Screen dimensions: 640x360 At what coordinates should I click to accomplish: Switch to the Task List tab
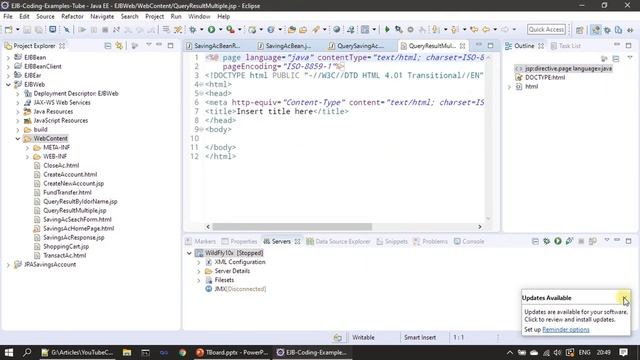click(x=566, y=46)
